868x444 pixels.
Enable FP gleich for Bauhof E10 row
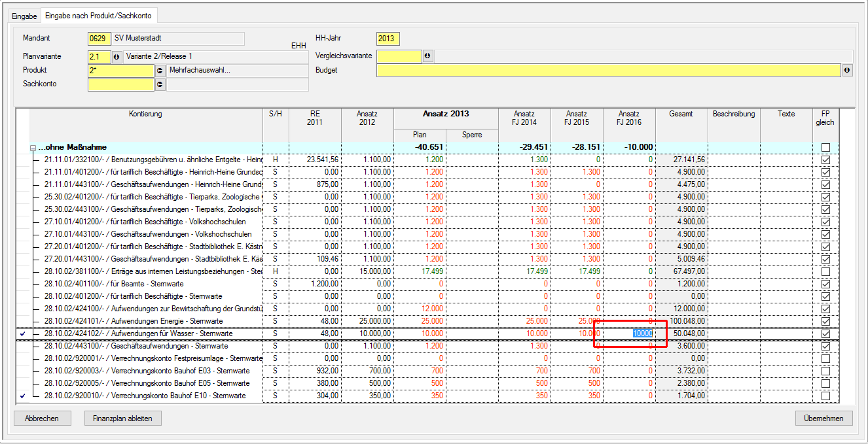point(825,396)
